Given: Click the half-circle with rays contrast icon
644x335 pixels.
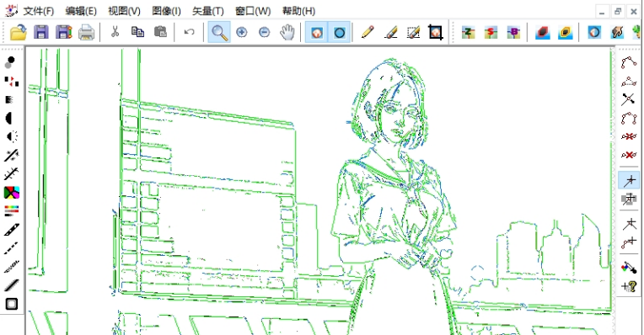Looking at the screenshot, I should (x=12, y=136).
